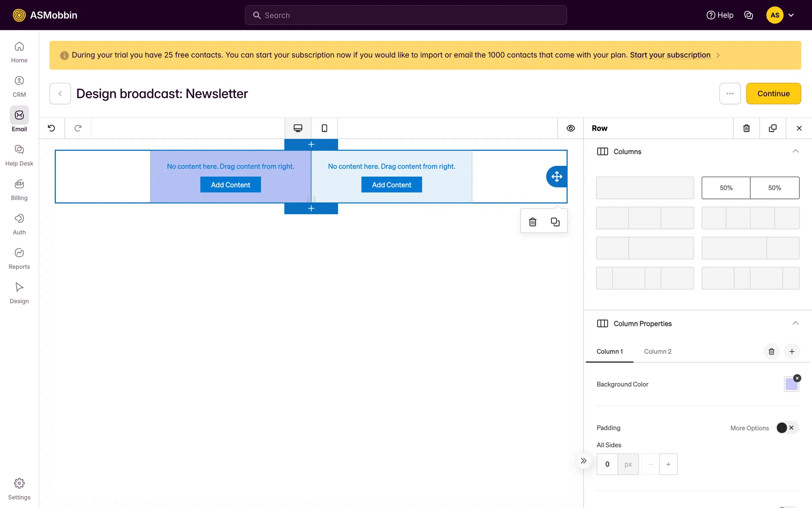This screenshot has width=812, height=508.
Task: Click the redo arrow icon
Action: coord(78,128)
